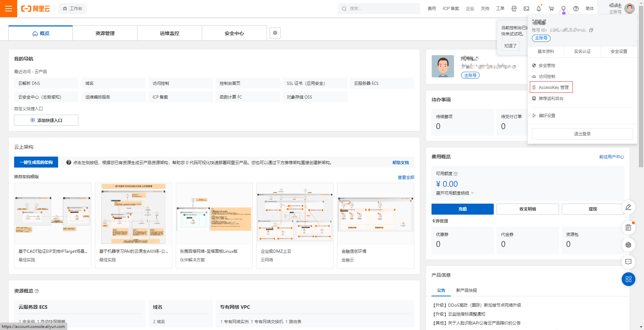Open the shopping cart
This screenshot has height=330, width=644.
pos(551,9)
